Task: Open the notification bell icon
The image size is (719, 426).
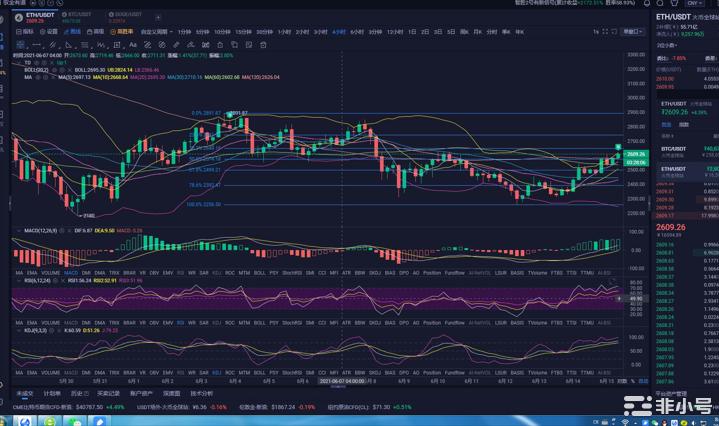Action: pos(647,3)
